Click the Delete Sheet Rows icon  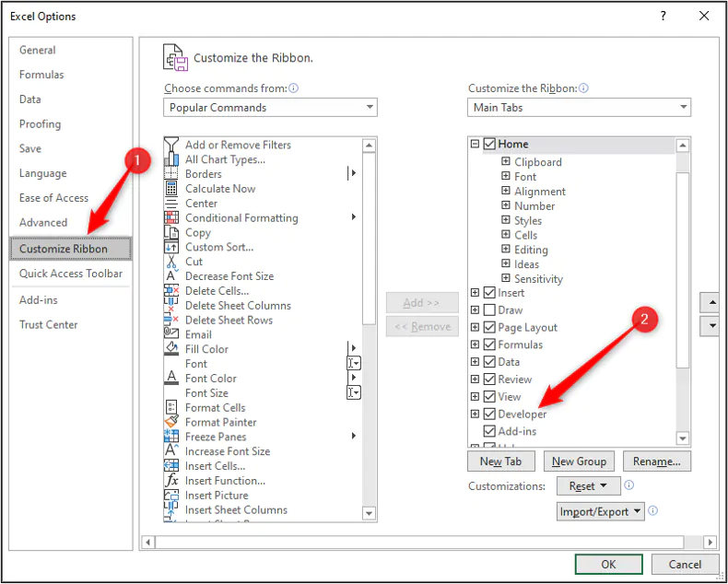click(171, 321)
